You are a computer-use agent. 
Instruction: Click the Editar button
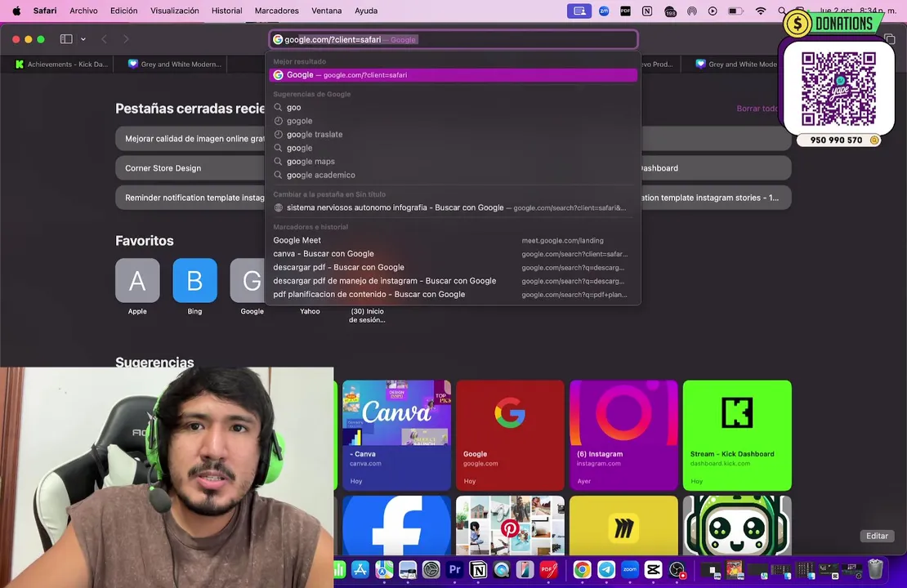click(x=877, y=536)
